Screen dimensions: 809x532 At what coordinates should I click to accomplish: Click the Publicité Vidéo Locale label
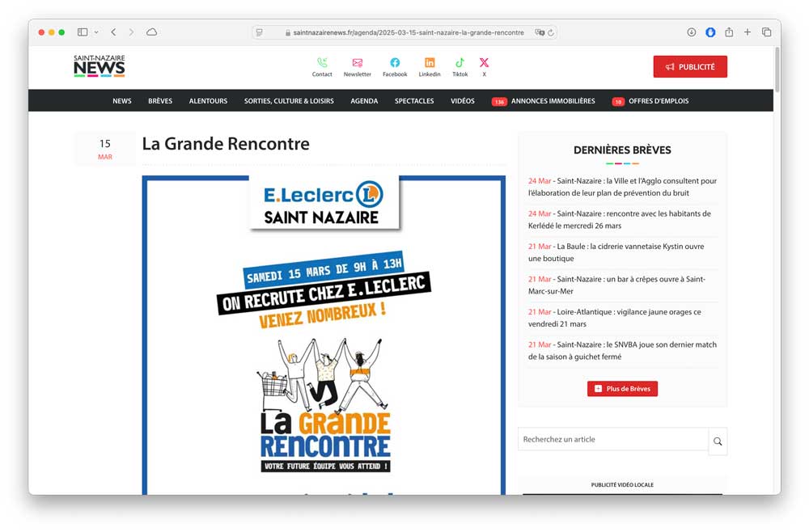[x=622, y=484]
